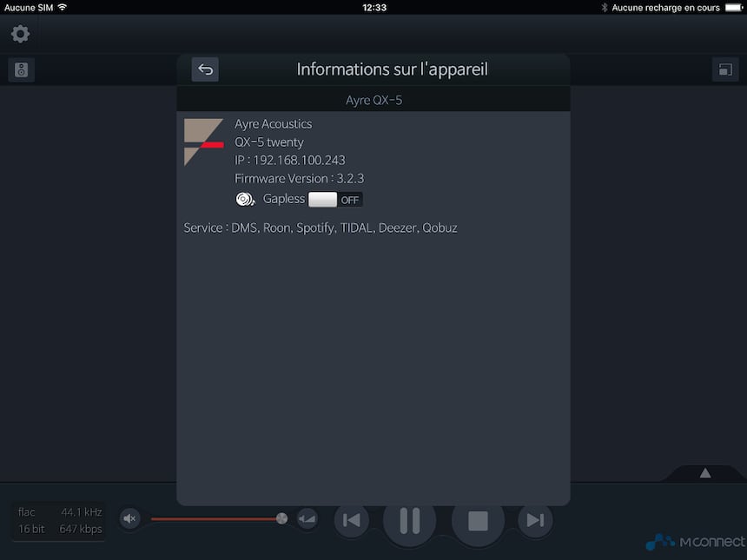Open settings with the gear icon

tap(20, 34)
